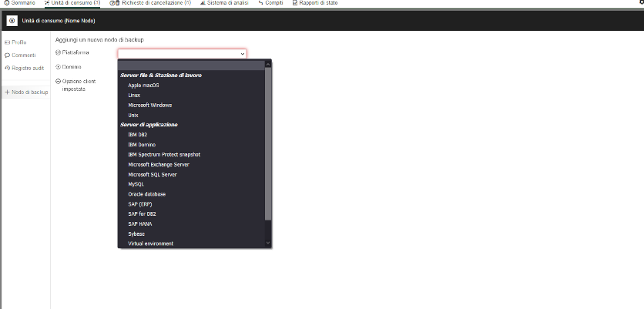The image size is (644, 309).
Task: Open the Rapporti di stato tab
Action: (315, 3)
